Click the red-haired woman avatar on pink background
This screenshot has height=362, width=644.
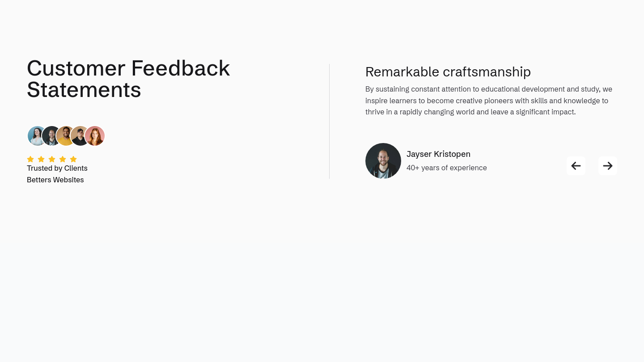pos(95,136)
